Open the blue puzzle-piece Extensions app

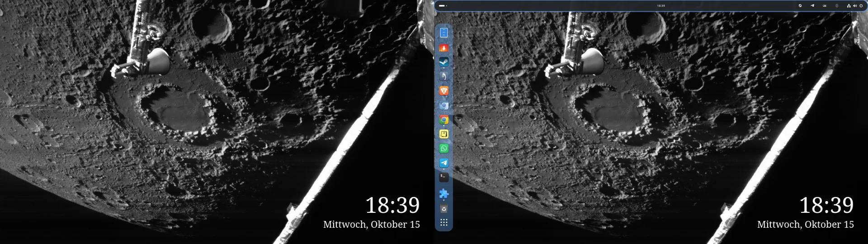(444, 194)
